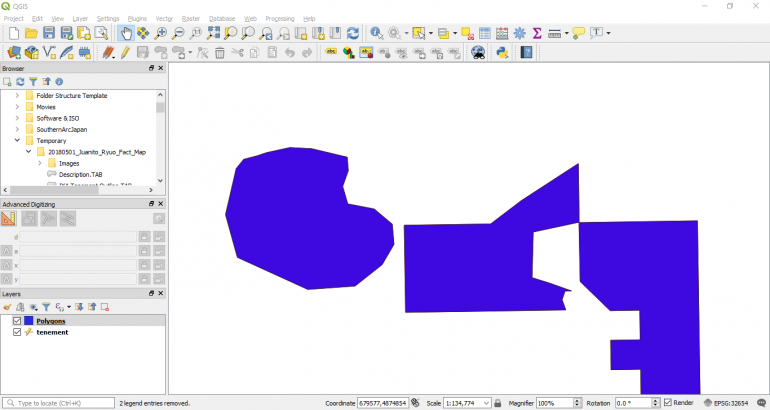
Task: Toggle editing with the pencil icon
Action: point(125,52)
